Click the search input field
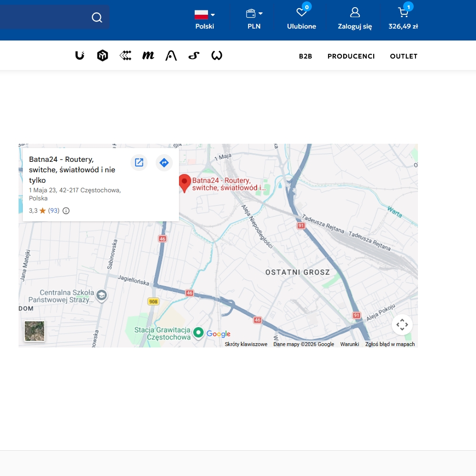The image size is (476, 476). point(46,17)
